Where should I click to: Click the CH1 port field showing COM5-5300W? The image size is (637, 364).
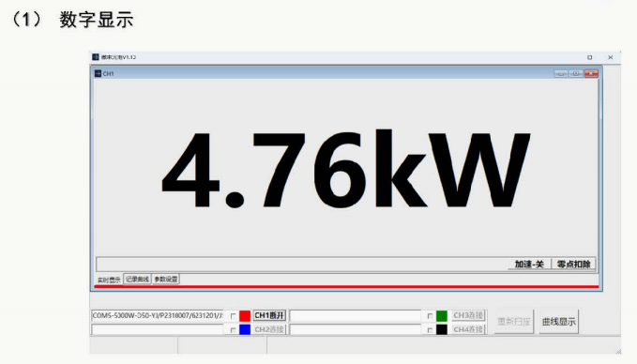point(158,315)
